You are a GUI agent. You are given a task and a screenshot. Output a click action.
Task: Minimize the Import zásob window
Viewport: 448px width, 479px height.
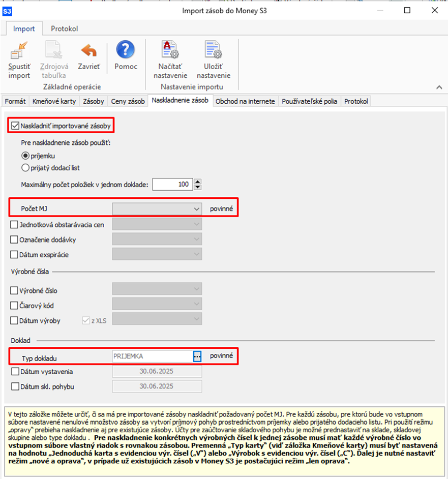[x=380, y=10]
